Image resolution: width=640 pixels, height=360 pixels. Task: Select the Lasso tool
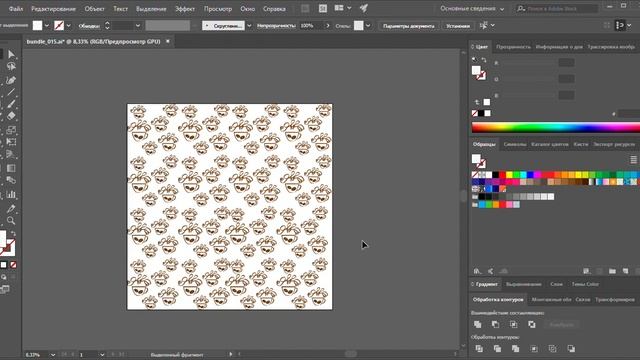pyautogui.click(x=11, y=66)
